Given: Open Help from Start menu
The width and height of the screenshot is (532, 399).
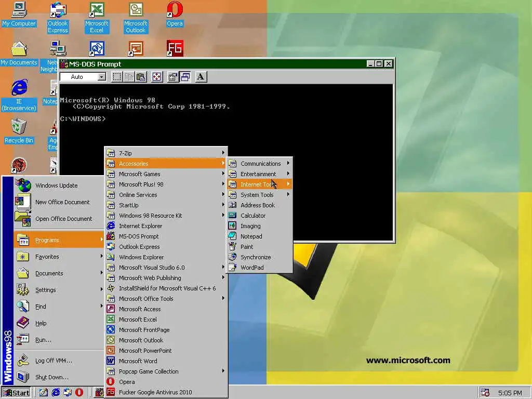Looking at the screenshot, I should (59, 323).
